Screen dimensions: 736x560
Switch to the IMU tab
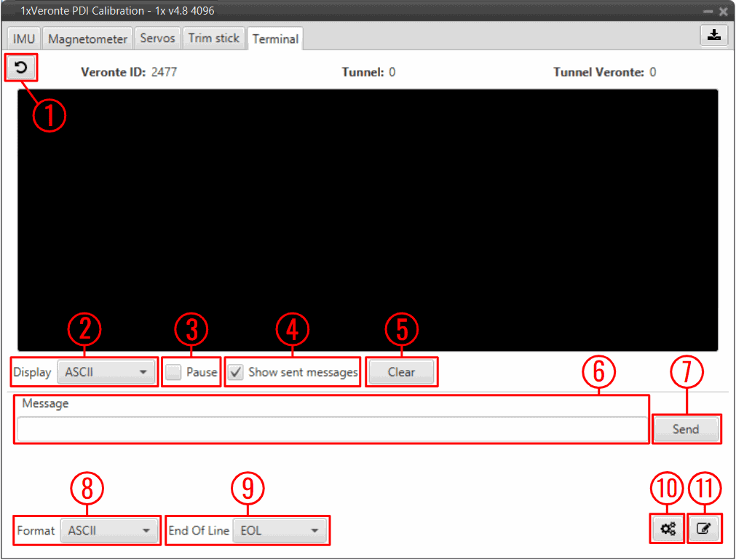click(x=23, y=39)
